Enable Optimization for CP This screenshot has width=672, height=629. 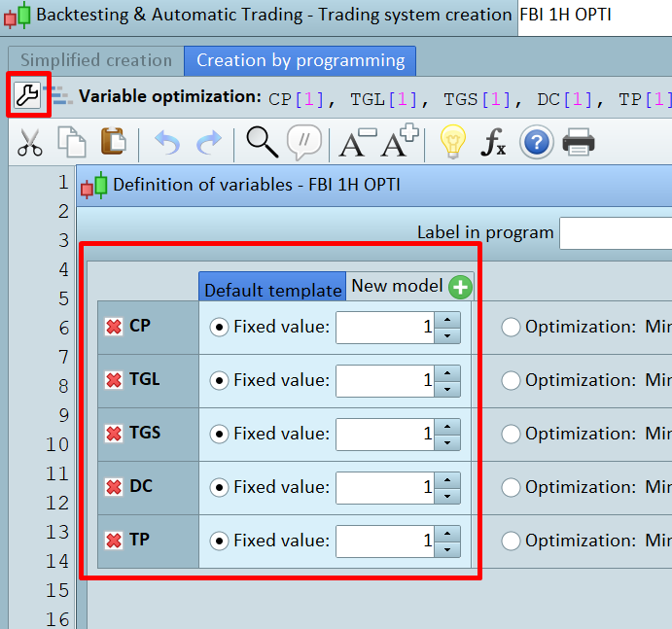[511, 328]
